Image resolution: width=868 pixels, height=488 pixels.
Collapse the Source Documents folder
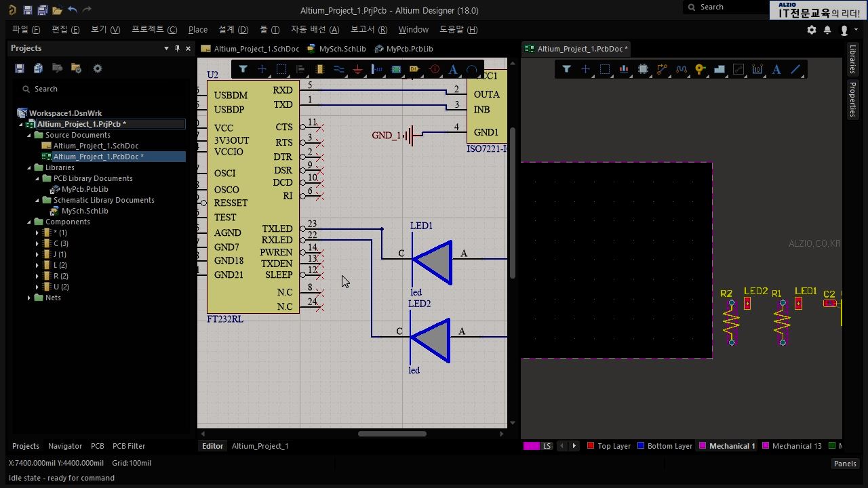tap(29, 135)
